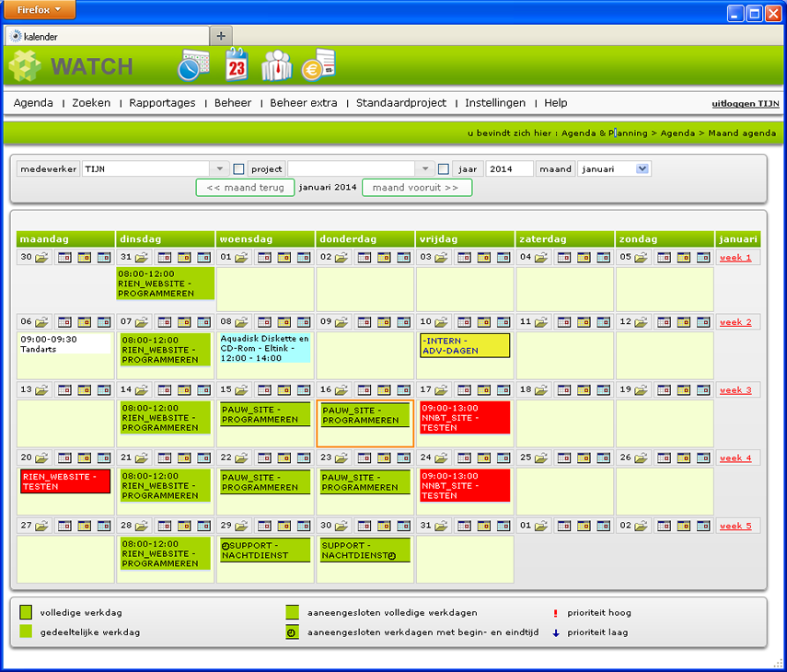
Task: Go back with maand terug button
Action: pos(246,188)
